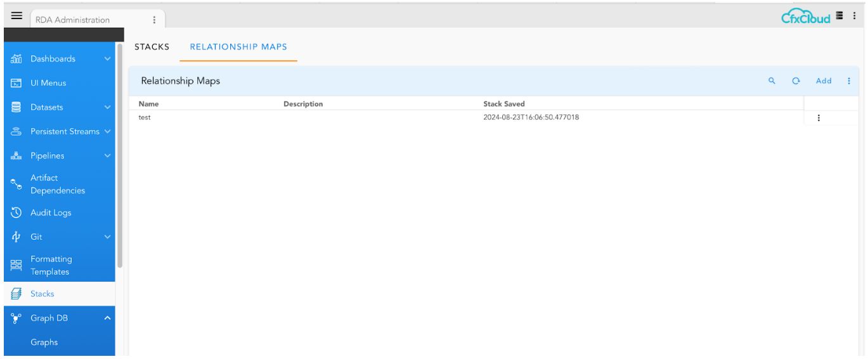Sort by the Stack Saved column header
Screen dimensions: 868x359
504,104
